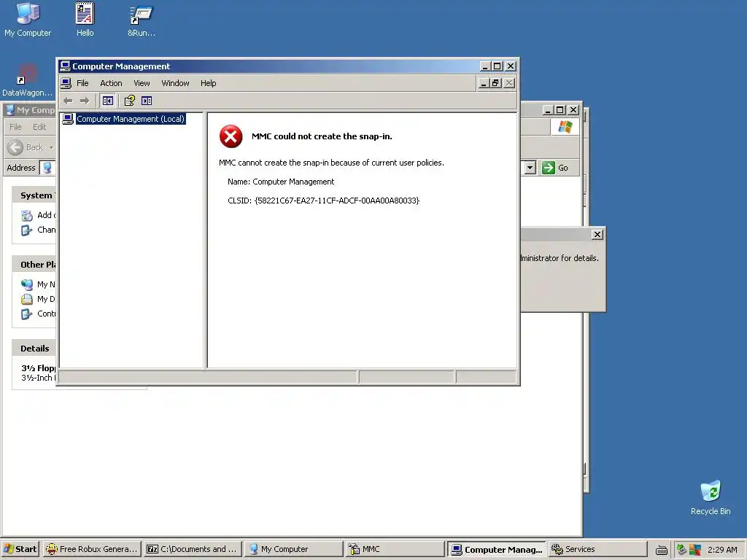Open the View menu in Computer Management
This screenshot has width=747, height=560.
[x=142, y=83]
